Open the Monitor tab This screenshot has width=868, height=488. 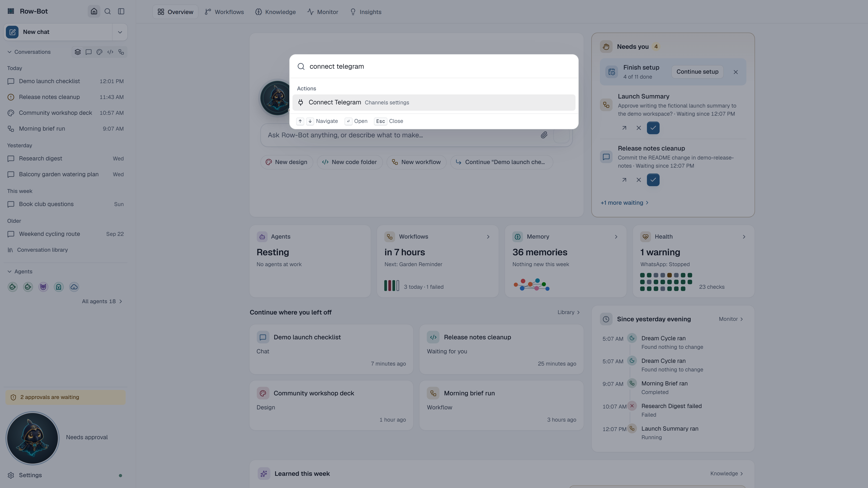click(323, 12)
